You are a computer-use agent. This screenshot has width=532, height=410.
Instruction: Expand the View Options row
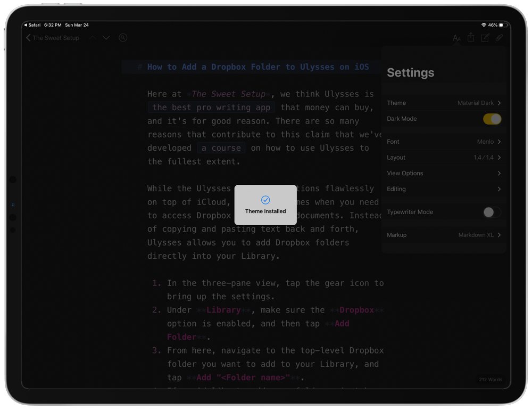click(444, 173)
